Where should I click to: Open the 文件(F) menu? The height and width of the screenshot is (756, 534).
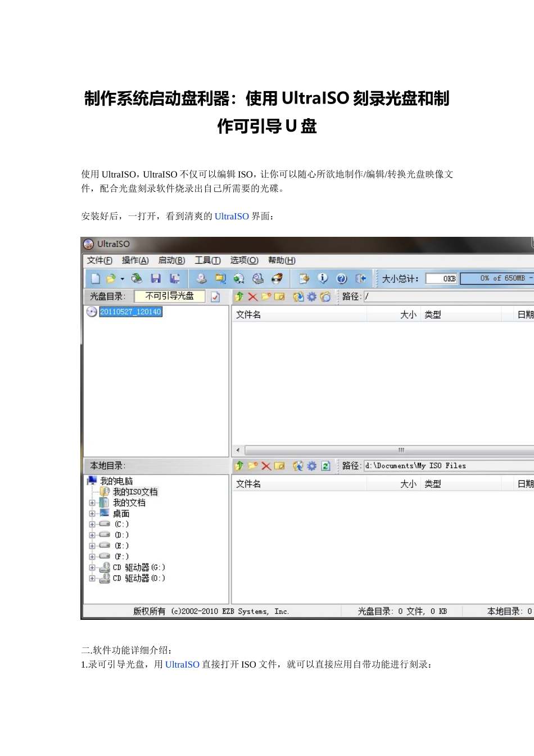(99, 260)
